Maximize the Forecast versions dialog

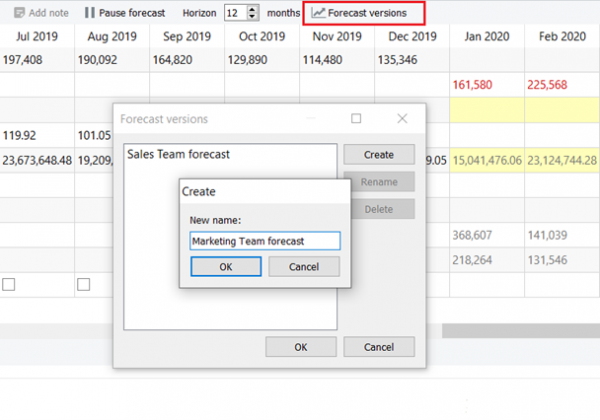[x=356, y=118]
